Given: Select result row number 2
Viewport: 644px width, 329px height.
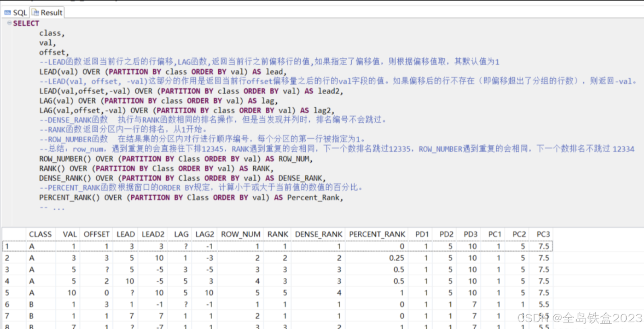Looking at the screenshot, I should (x=14, y=258).
